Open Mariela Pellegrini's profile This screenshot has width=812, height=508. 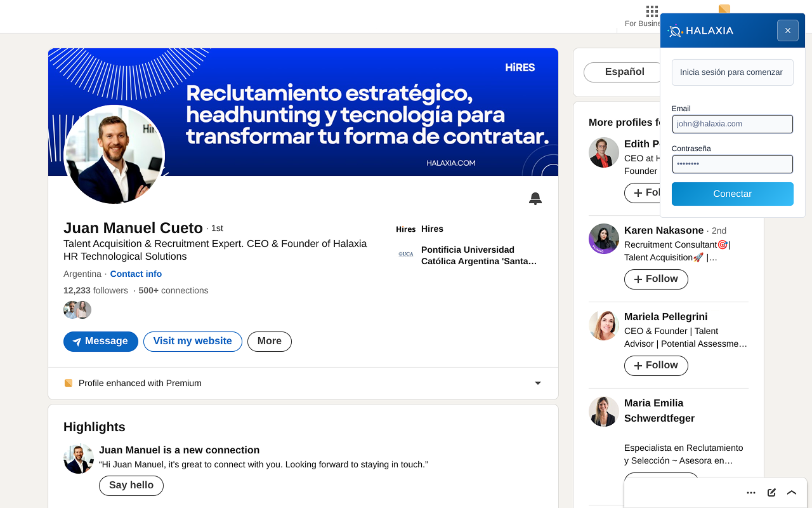665,317
